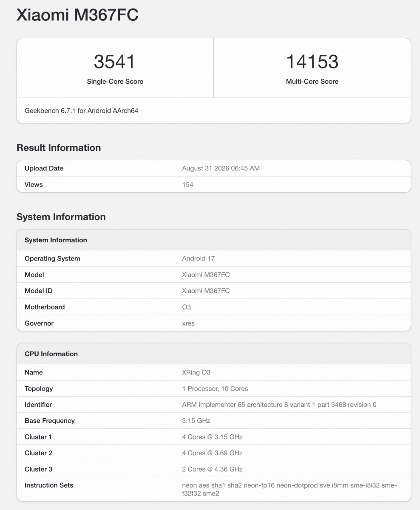Click the Topology label
Image resolution: width=420 pixels, height=510 pixels.
[x=39, y=388]
